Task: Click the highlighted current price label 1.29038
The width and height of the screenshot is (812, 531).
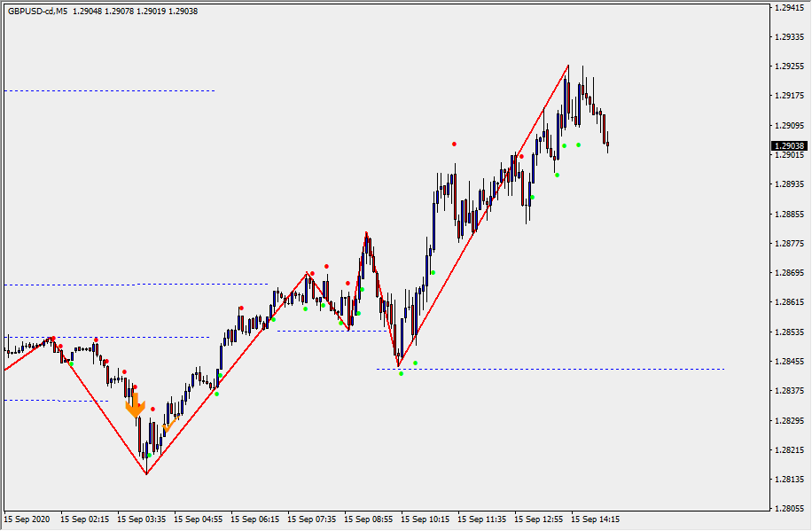Action: 788,145
